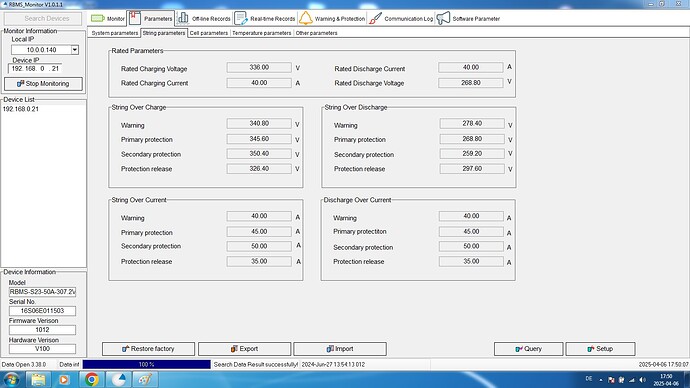Click the Communication Log pen icon

(x=375, y=18)
